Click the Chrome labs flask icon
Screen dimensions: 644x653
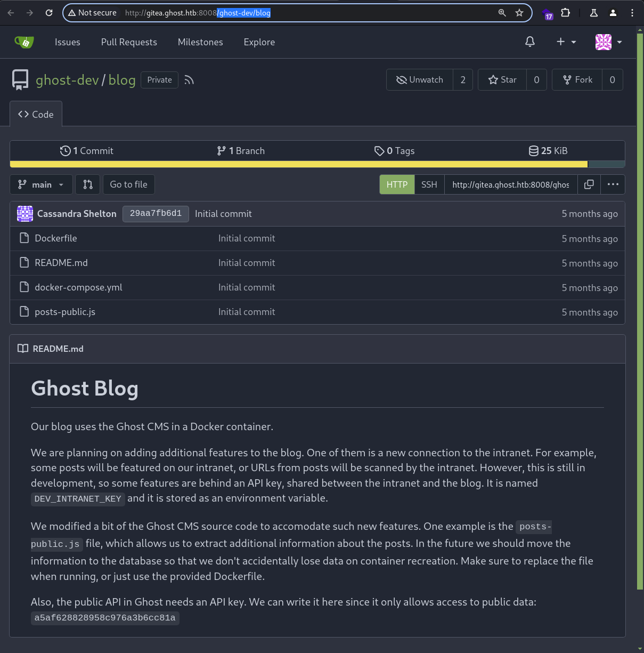click(x=594, y=13)
